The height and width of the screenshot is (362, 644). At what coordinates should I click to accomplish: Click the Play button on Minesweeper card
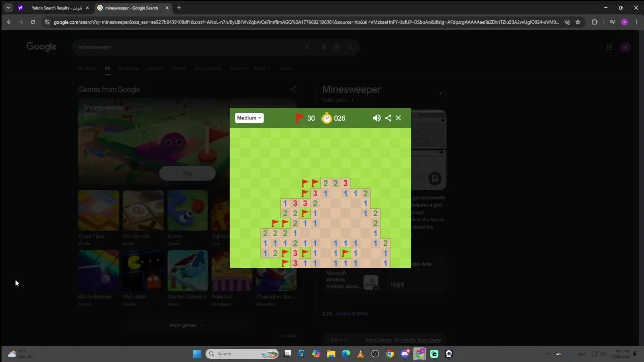pyautogui.click(x=187, y=173)
